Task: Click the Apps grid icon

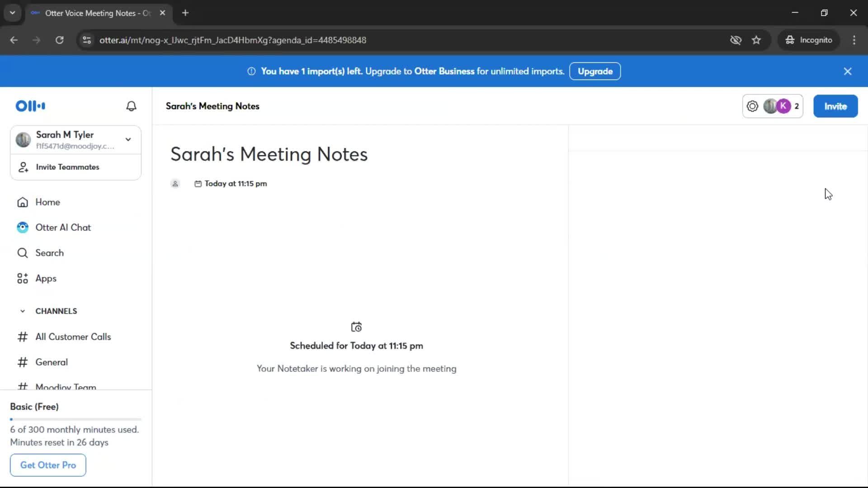Action: point(23,279)
